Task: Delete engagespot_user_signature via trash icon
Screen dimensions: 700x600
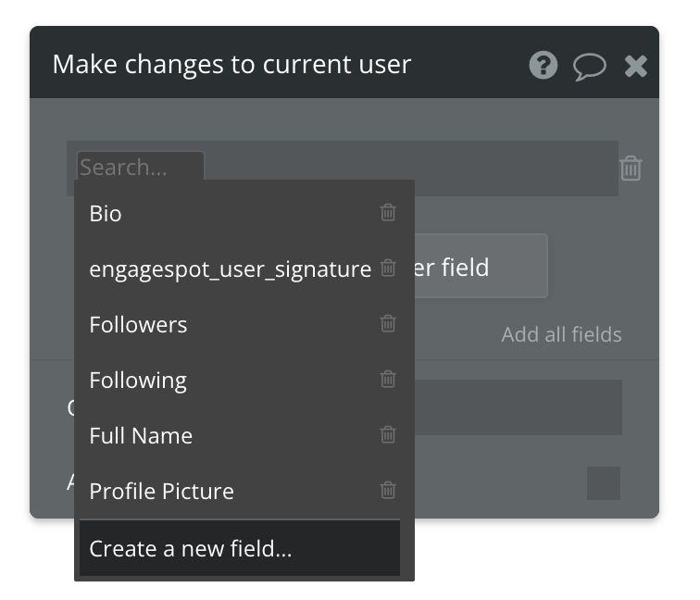Action: (x=387, y=268)
